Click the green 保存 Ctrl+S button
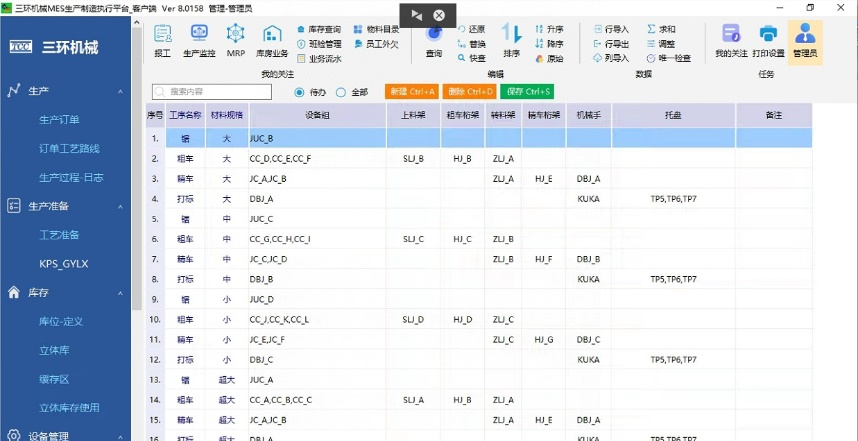The height and width of the screenshot is (441, 858). pos(527,92)
